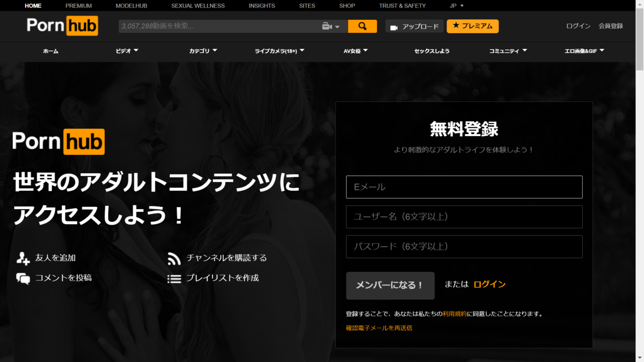644x362 pixels.
Task: Click the large Pornhub logo on banner
Action: coord(58,142)
